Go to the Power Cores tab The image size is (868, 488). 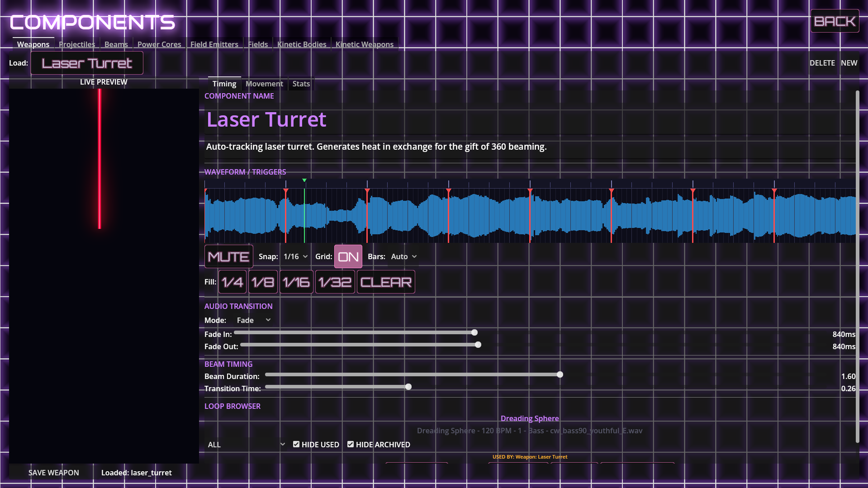tap(159, 44)
